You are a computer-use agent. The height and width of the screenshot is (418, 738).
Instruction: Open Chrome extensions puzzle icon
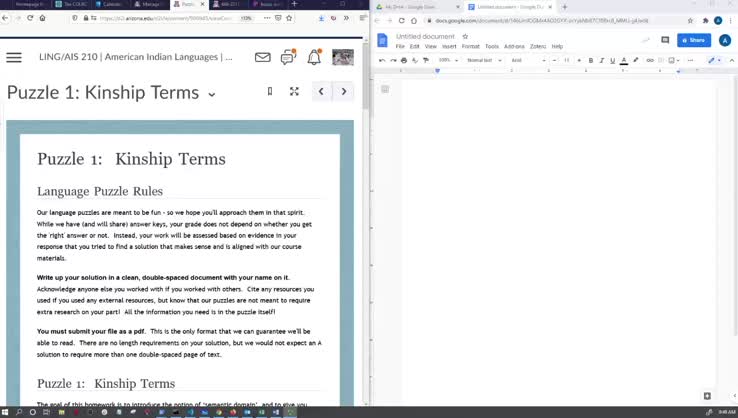pyautogui.click(x=705, y=21)
